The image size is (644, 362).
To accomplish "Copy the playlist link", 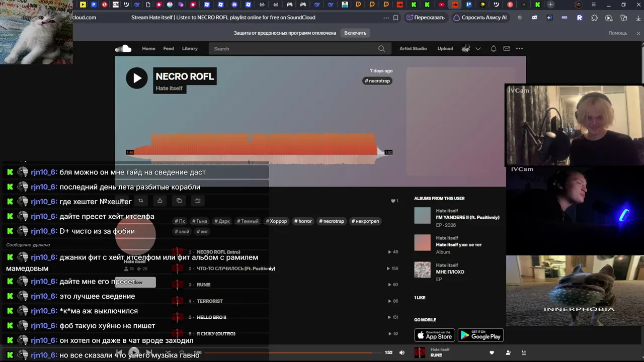I will click(x=179, y=201).
